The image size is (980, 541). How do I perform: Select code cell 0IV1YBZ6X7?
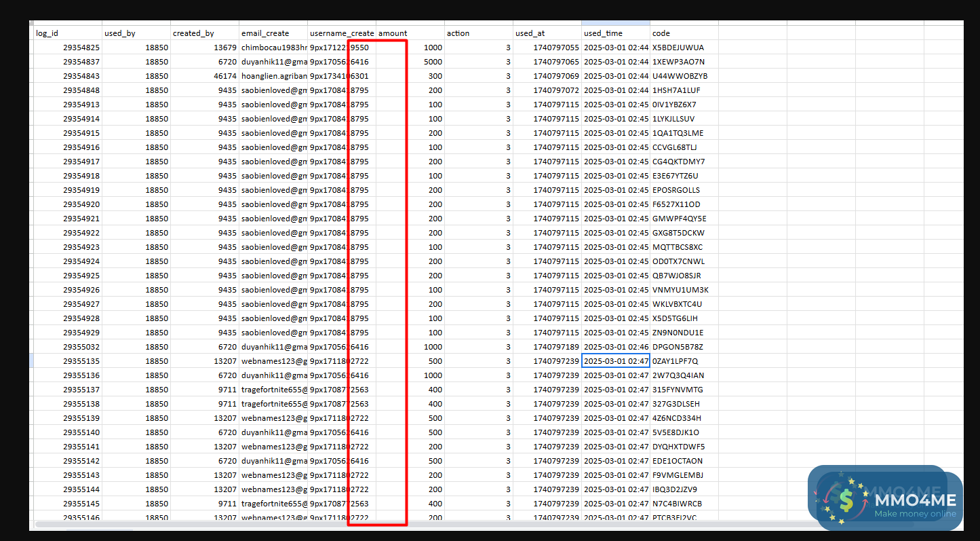[x=684, y=105]
